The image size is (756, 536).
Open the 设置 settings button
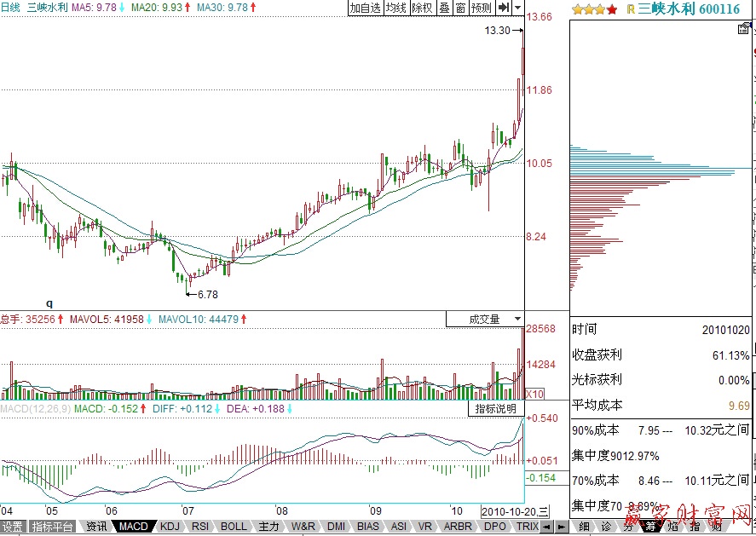pos(12,527)
